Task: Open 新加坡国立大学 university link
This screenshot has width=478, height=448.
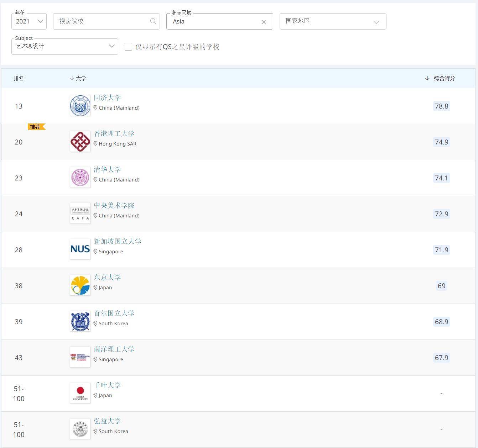Action: (x=118, y=241)
